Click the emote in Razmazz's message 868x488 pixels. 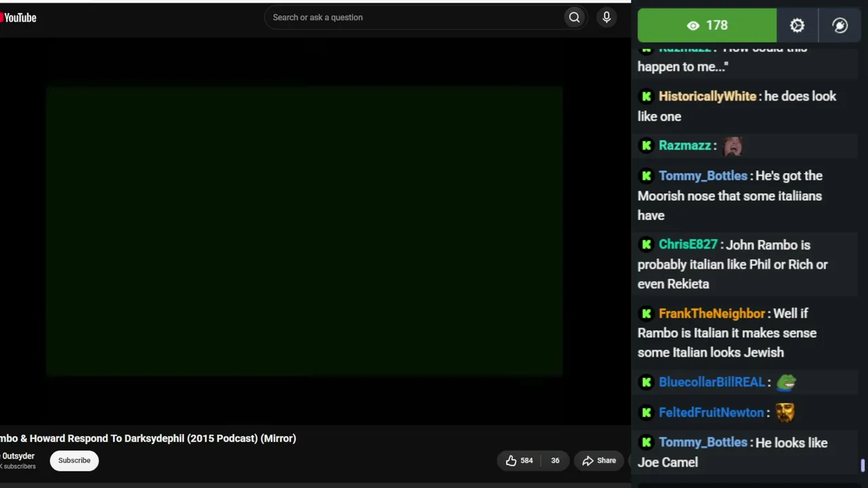click(733, 146)
